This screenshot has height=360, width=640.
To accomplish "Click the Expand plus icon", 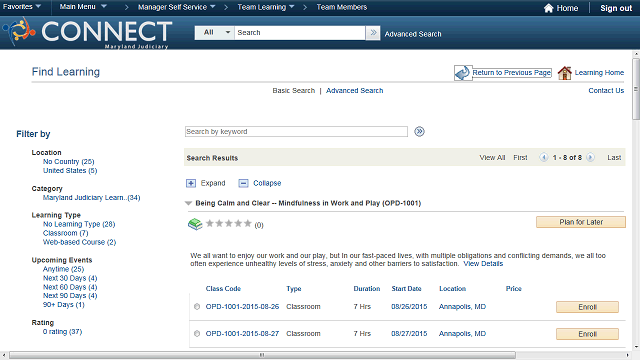I will [x=191, y=183].
